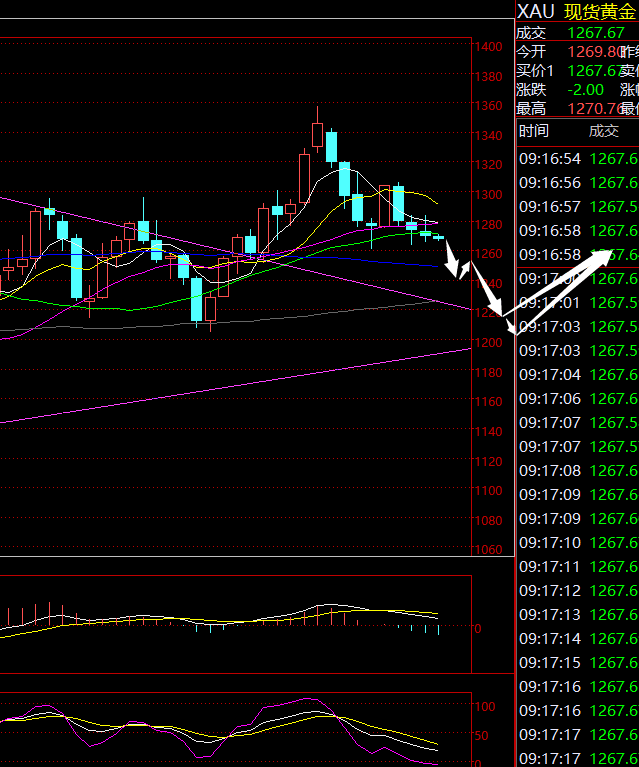Click the 1300 price axis label
The image size is (639, 767).
488,195
